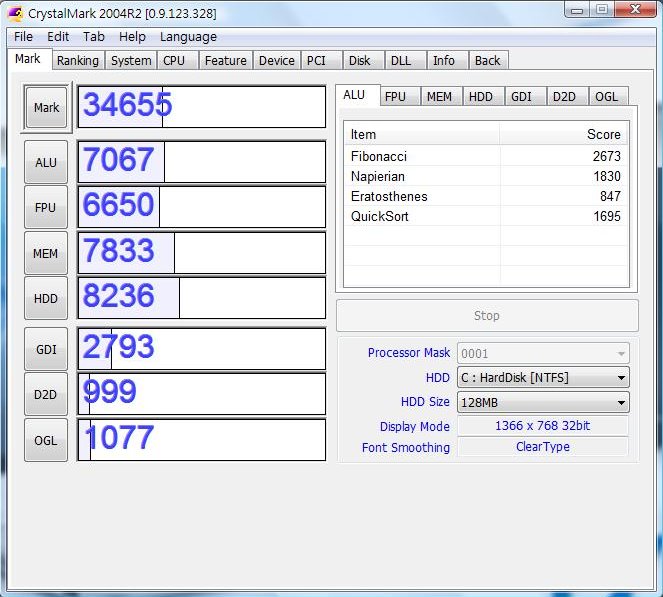Click the Item column header
This screenshot has width=663, height=597.
pyautogui.click(x=422, y=134)
